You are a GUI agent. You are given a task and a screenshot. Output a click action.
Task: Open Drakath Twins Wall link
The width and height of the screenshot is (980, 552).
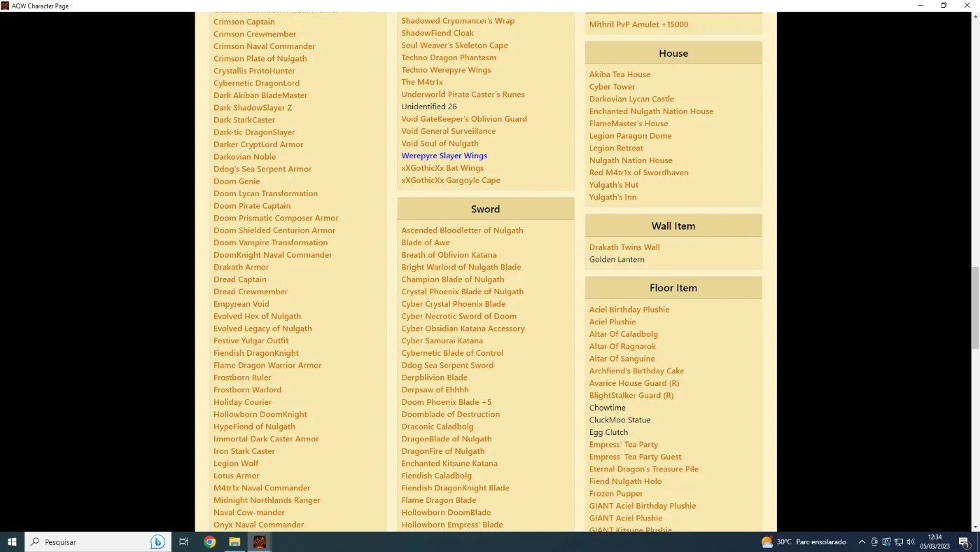click(624, 247)
